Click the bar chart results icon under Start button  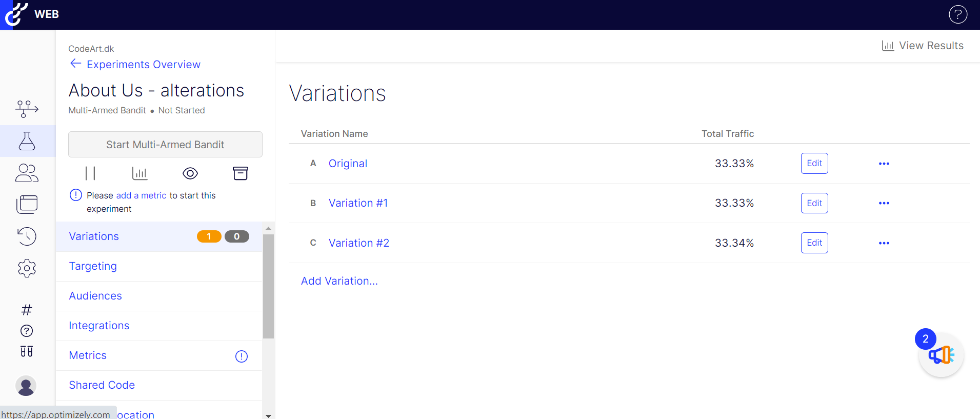(x=140, y=173)
